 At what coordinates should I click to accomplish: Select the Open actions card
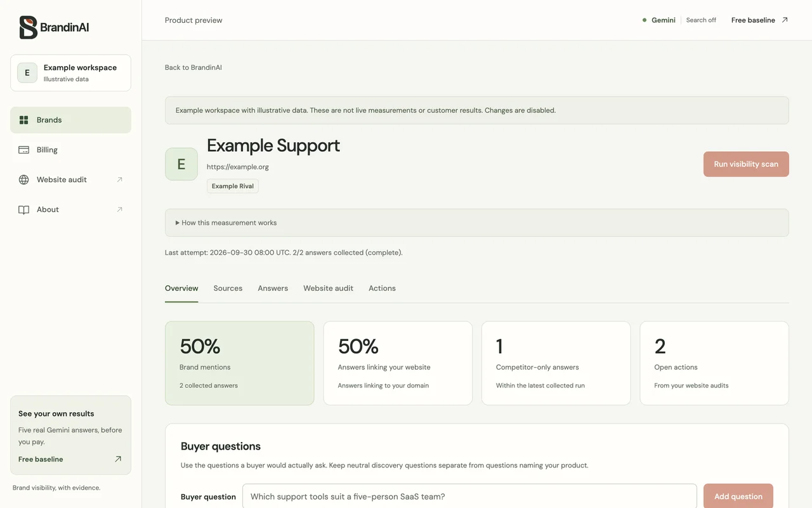click(714, 363)
